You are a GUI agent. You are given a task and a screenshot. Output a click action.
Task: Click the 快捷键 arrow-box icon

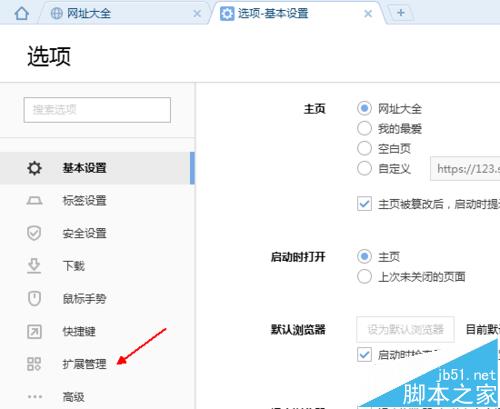point(34,331)
